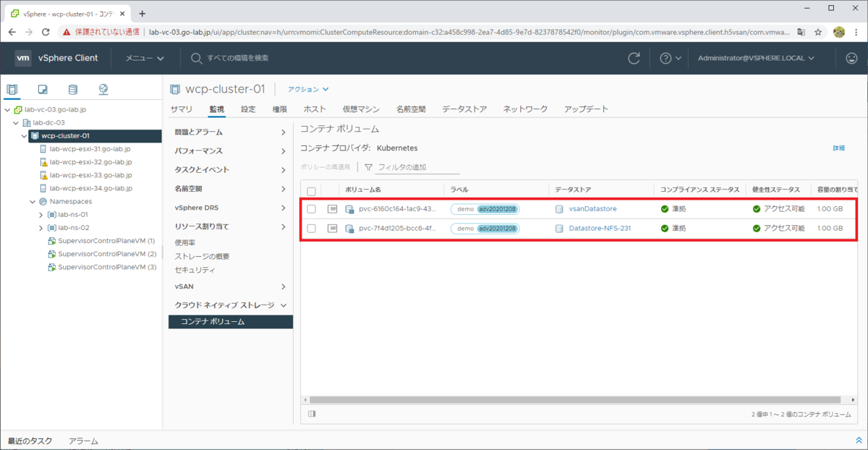Switch to 権限 tab
868x450 pixels.
click(x=279, y=109)
